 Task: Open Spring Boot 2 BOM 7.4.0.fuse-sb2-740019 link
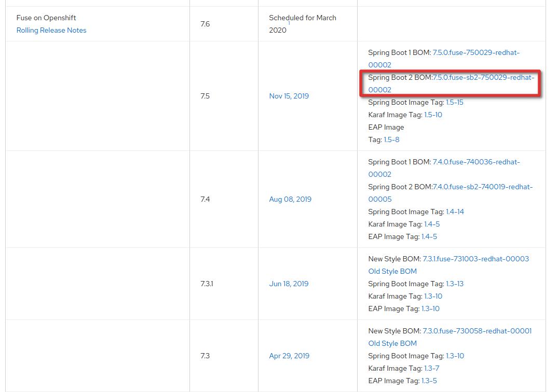pos(482,187)
